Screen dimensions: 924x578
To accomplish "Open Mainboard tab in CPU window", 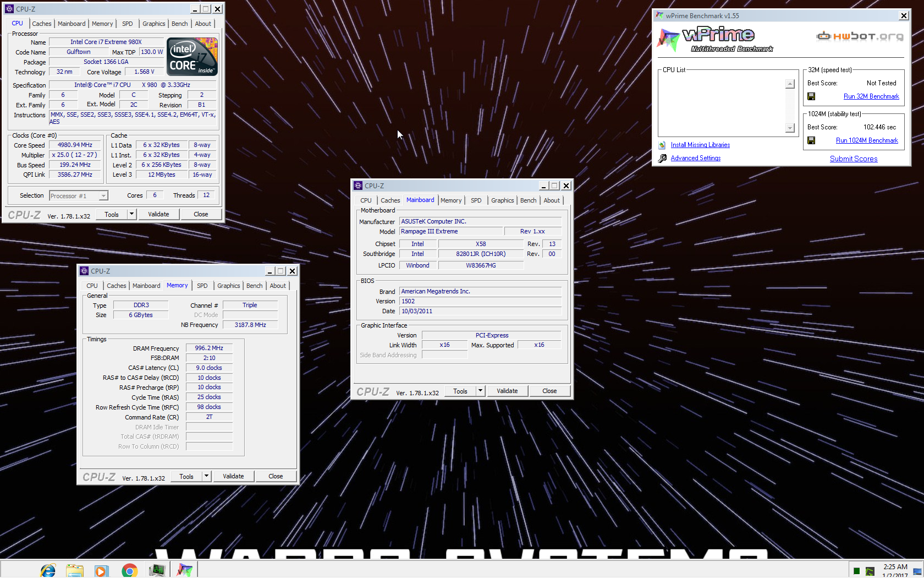I will point(71,24).
